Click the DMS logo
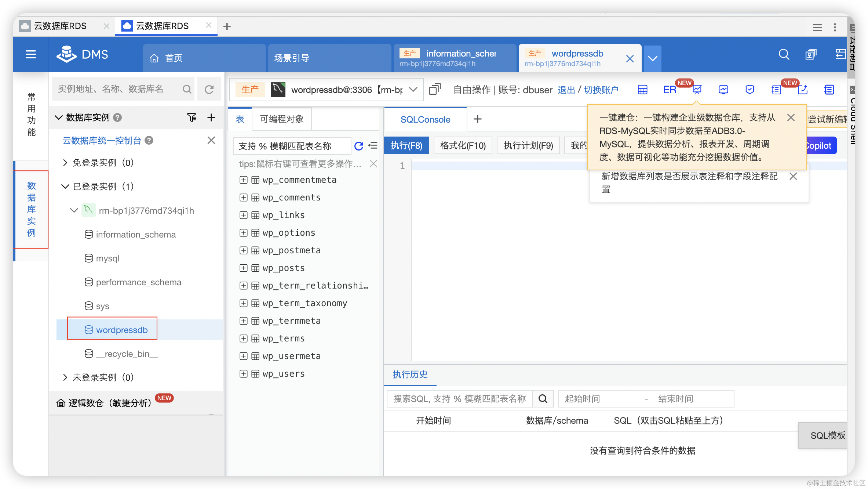Image resolution: width=868 pixels, height=489 pixels. click(82, 54)
